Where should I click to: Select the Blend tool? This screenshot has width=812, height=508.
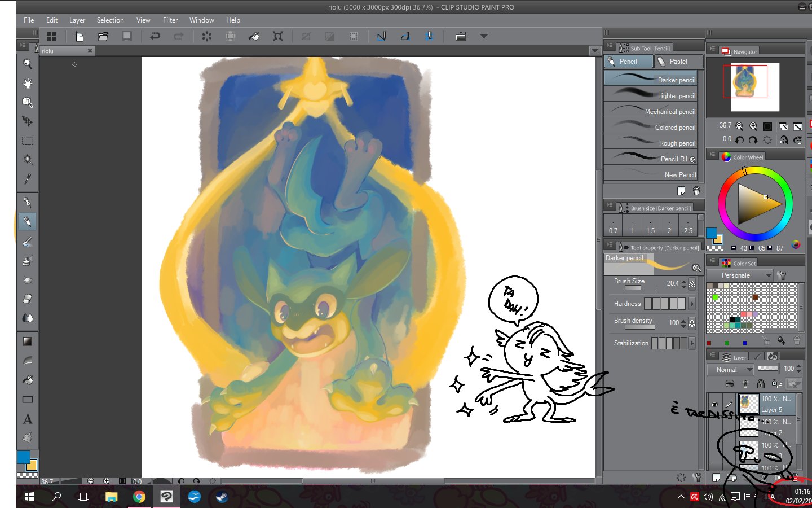click(x=27, y=318)
